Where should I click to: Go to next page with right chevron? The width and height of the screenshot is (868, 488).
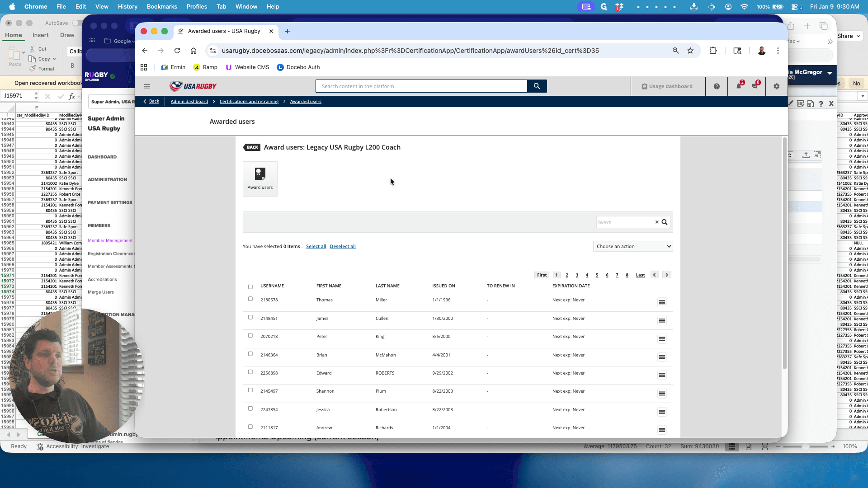pyautogui.click(x=667, y=275)
